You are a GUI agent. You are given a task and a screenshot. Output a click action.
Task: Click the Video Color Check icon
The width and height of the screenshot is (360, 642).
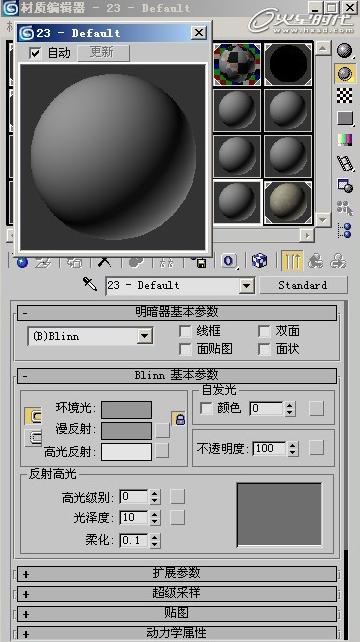pos(344,140)
